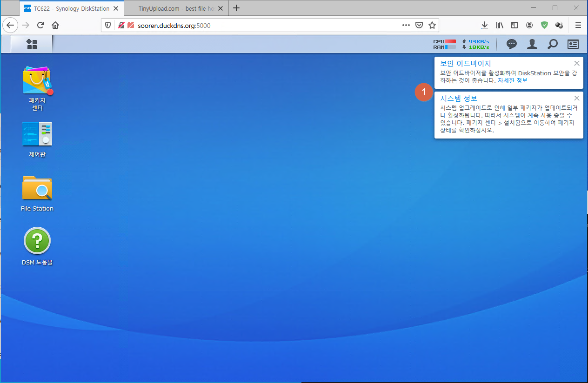This screenshot has width=588, height=383.
Task: Click the 시스템 정보 notification title
Action: point(459,98)
